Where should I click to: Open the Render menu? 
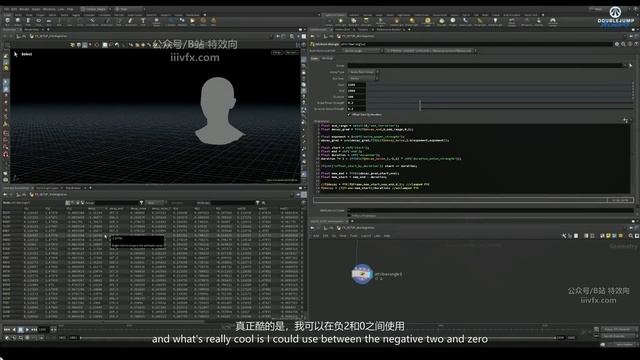pyautogui.click(x=24, y=9)
